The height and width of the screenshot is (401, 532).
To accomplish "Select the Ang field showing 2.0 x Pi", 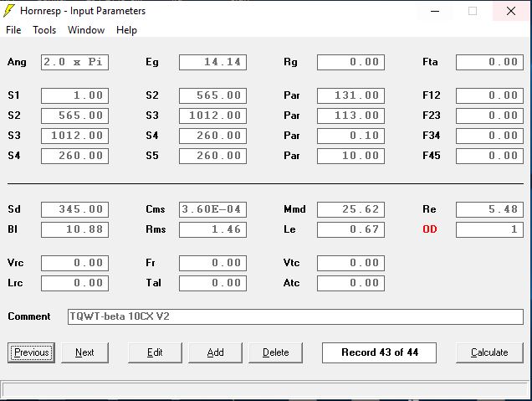I will click(74, 62).
